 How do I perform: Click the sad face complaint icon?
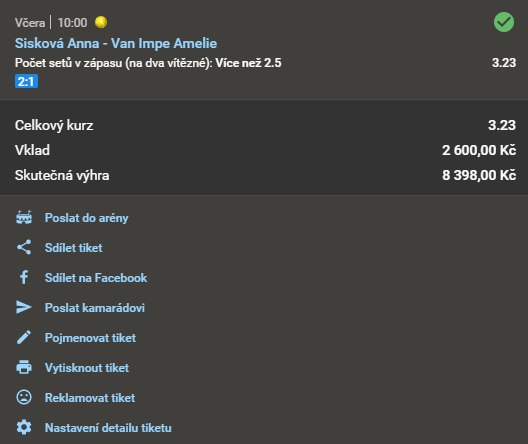point(24,397)
